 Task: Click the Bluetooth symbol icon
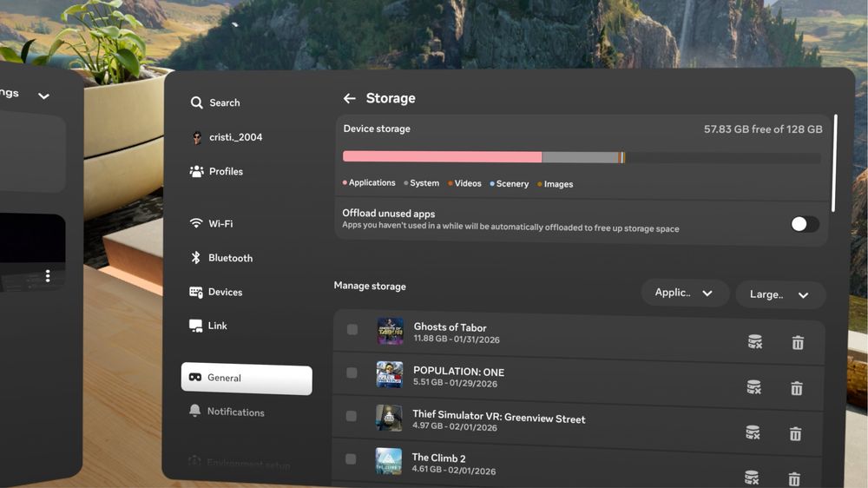195,258
